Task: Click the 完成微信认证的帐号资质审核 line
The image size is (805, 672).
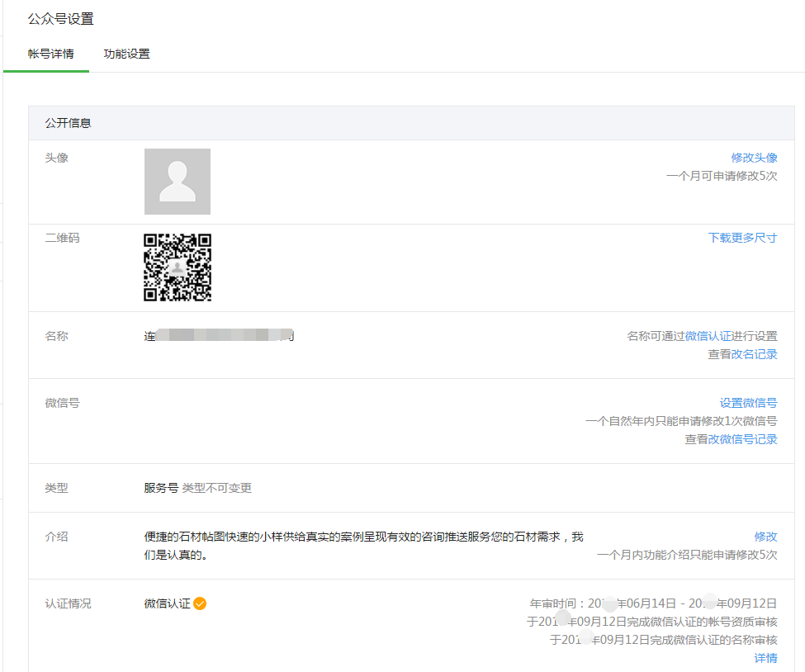Action: click(x=652, y=622)
